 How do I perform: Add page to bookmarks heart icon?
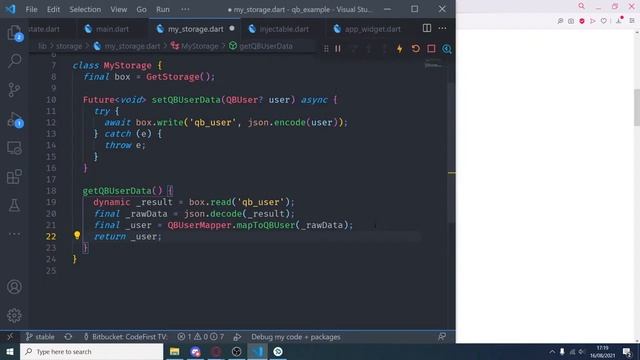(603, 21)
